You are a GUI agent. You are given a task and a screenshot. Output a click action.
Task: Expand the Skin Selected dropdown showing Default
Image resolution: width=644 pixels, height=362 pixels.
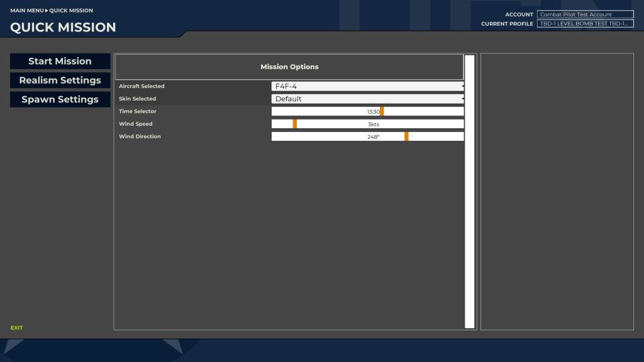pyautogui.click(x=368, y=99)
